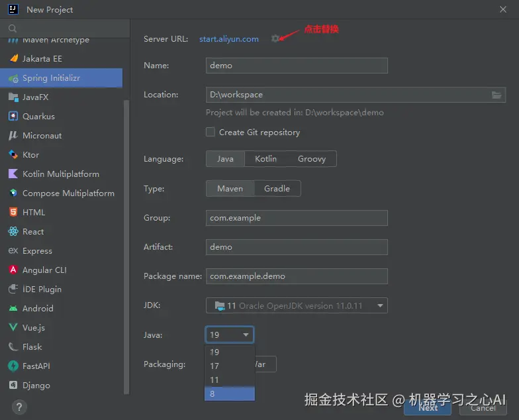The height and width of the screenshot is (420, 519).
Task: Select the Django row label
Action: tap(36, 386)
